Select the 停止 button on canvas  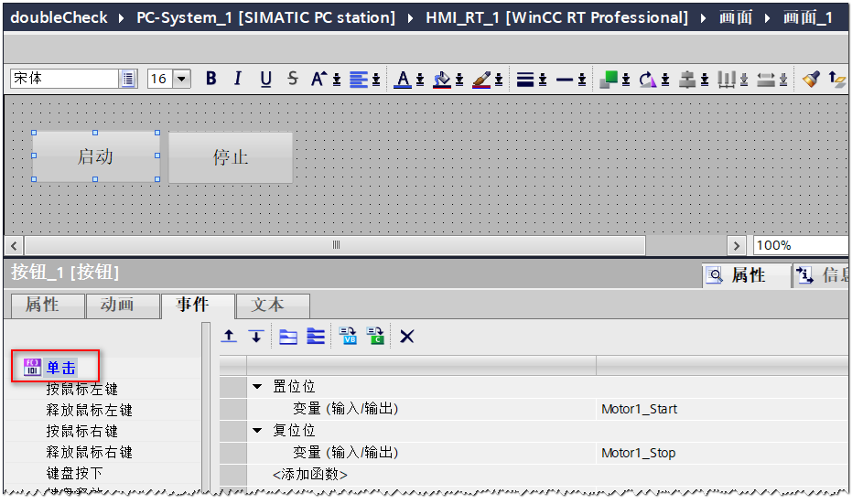[231, 157]
